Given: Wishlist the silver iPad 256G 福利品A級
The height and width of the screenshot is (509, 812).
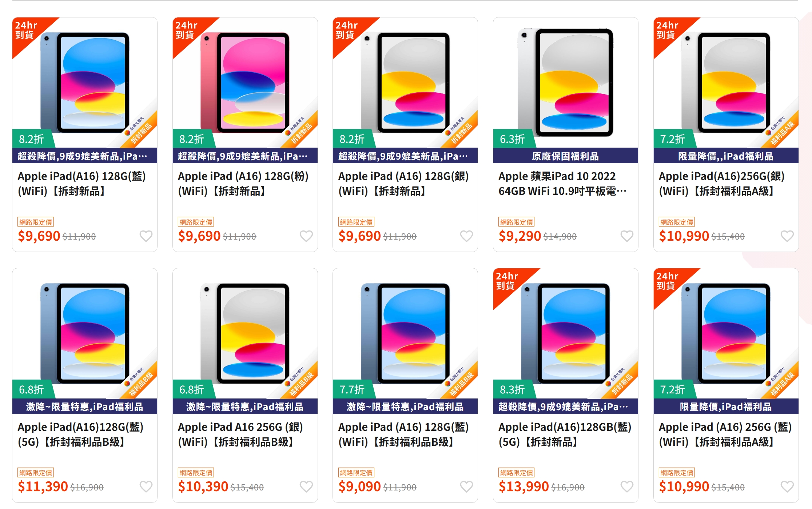Looking at the screenshot, I should click(787, 236).
